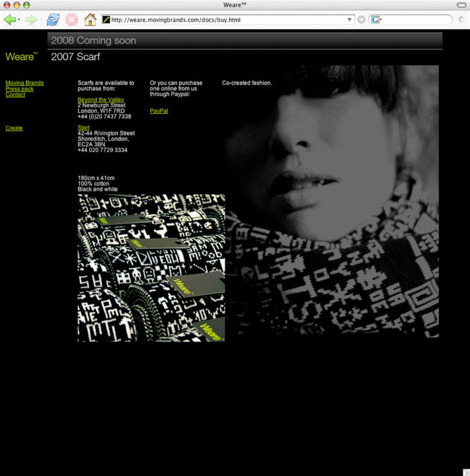This screenshot has width=470, height=476.
Task: Go to the Home page icon
Action: click(x=90, y=20)
